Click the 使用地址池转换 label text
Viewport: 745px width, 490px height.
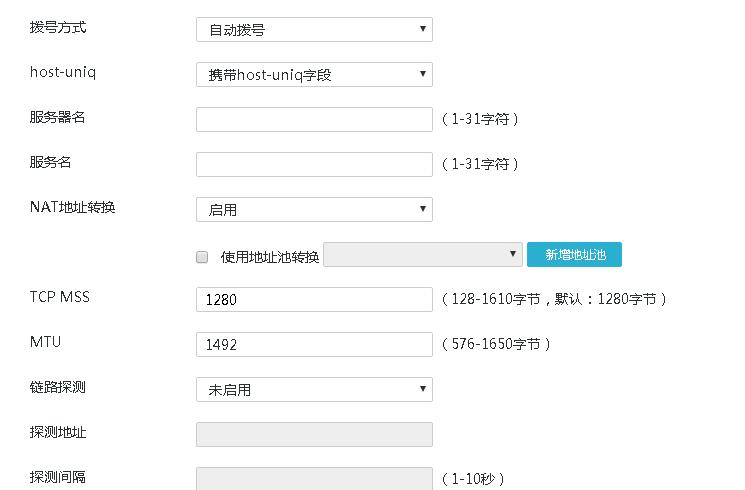270,257
